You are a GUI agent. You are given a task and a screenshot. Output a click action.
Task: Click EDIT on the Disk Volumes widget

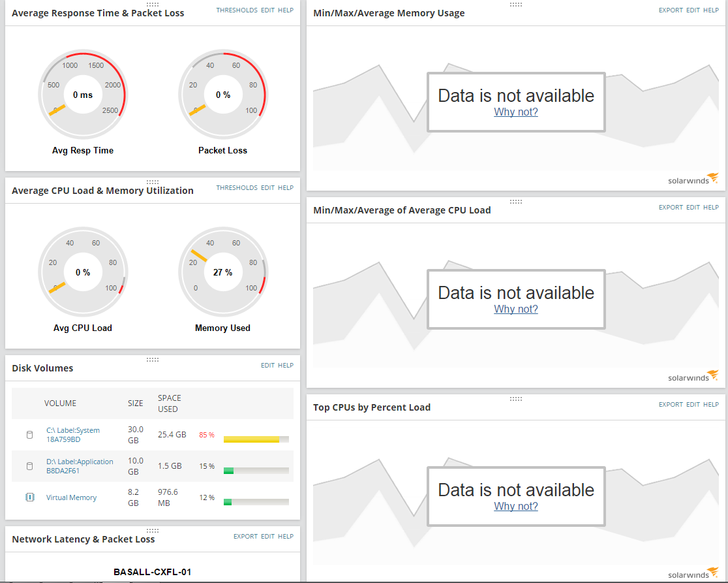[x=268, y=366]
